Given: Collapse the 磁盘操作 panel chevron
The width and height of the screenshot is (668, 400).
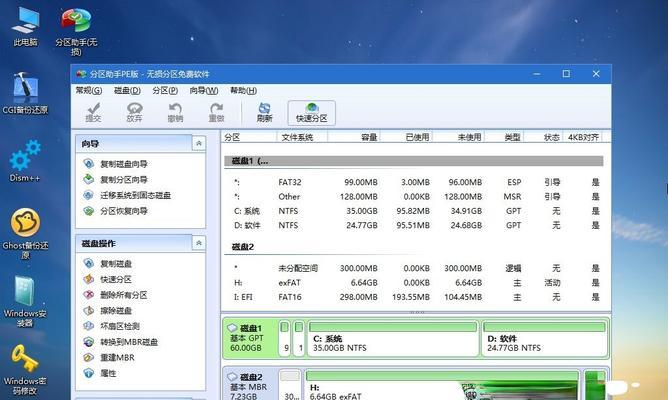Looking at the screenshot, I should [x=199, y=243].
